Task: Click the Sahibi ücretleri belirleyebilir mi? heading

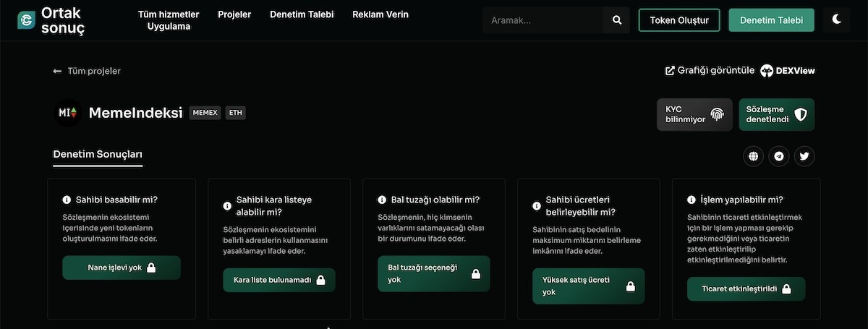Action: coord(581,206)
